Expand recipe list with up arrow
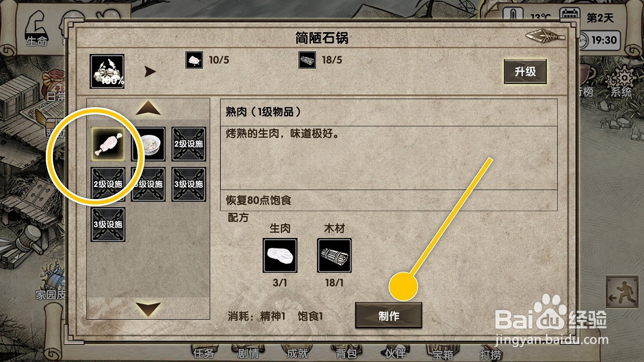 coord(148,108)
